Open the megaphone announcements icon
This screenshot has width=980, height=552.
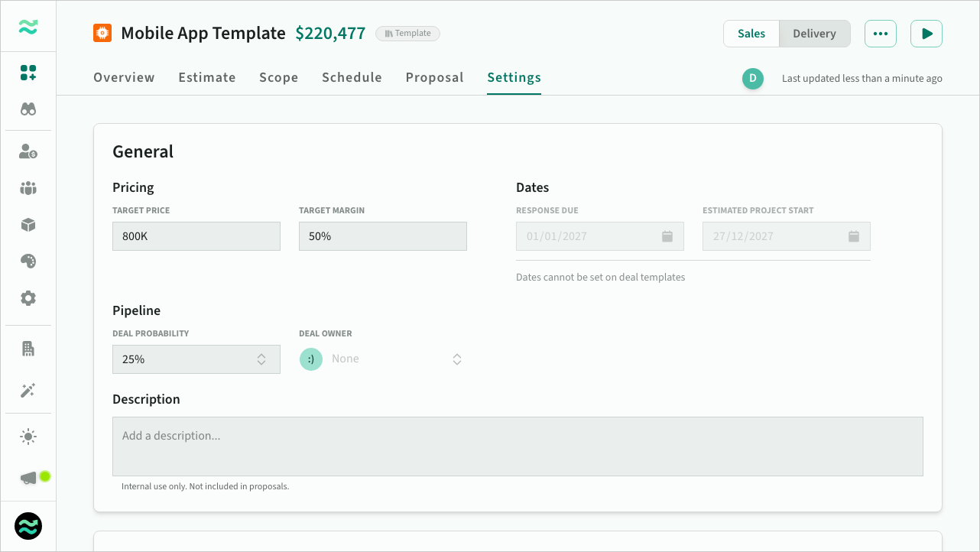[28, 478]
